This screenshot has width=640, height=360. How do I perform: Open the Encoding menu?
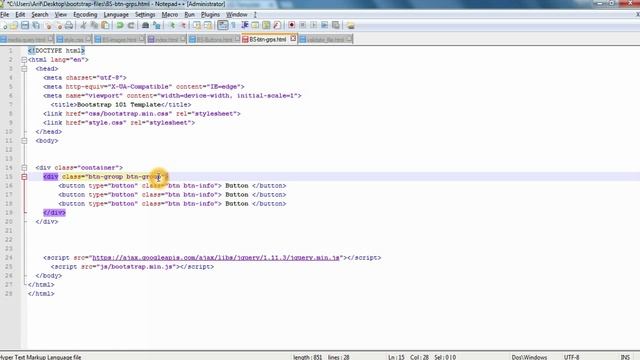point(85,14)
